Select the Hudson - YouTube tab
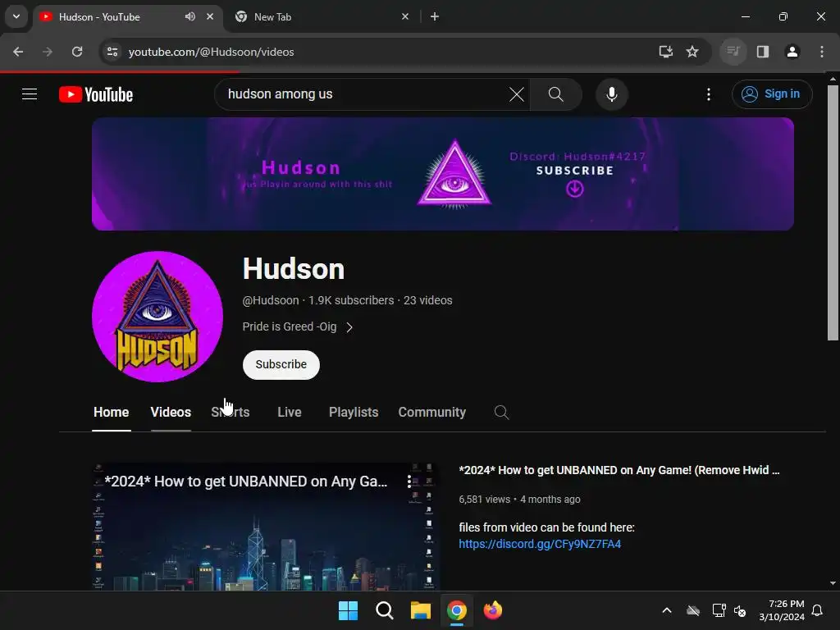Viewport: 840px width, 630px height. pos(127,16)
